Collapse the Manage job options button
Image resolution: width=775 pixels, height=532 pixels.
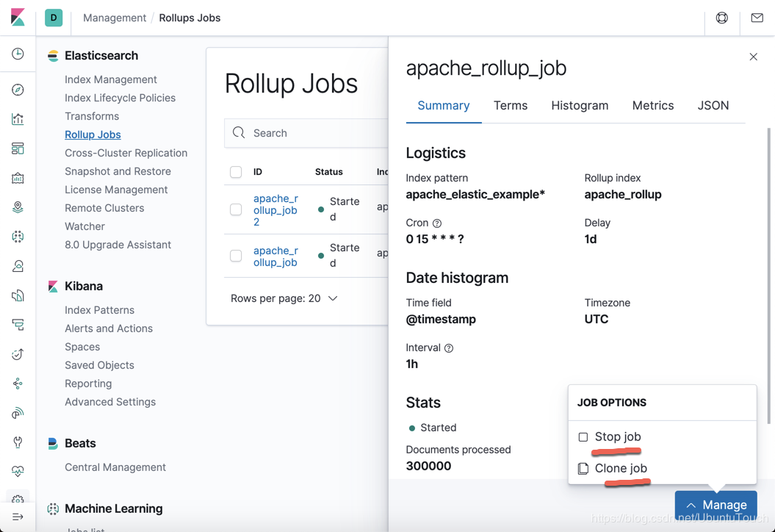pos(715,505)
